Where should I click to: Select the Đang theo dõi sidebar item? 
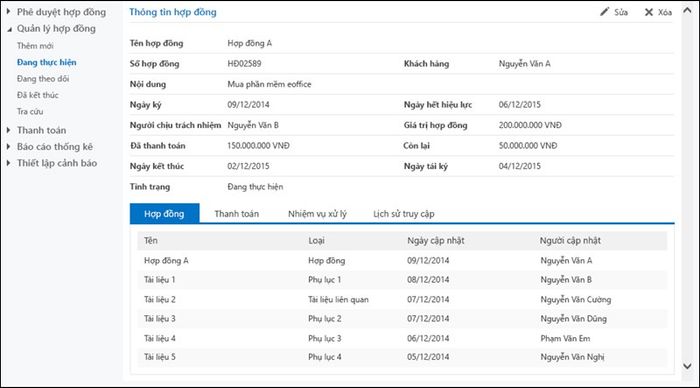click(x=43, y=79)
